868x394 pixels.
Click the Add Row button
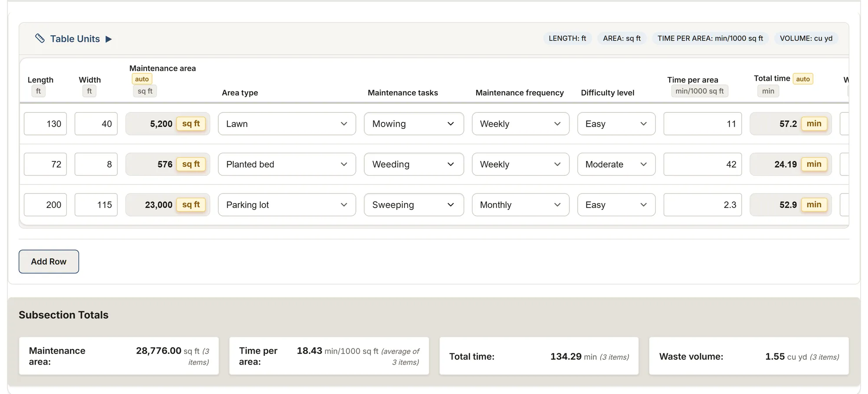point(49,262)
